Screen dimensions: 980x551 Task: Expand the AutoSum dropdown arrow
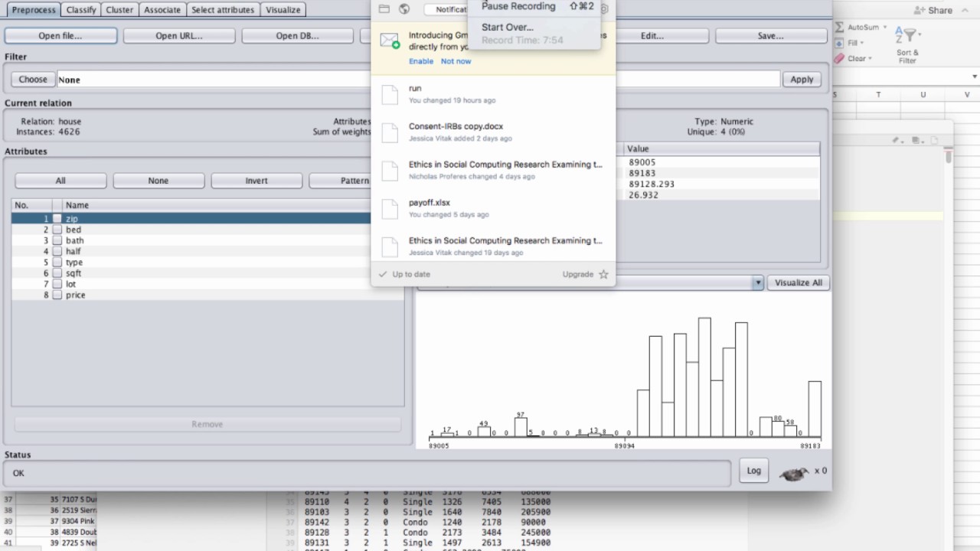point(885,28)
